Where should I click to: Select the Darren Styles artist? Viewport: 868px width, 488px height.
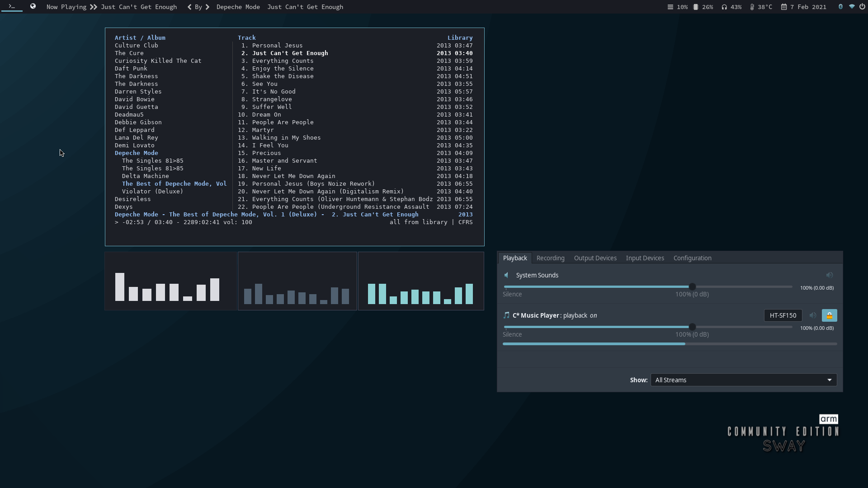[138, 92]
